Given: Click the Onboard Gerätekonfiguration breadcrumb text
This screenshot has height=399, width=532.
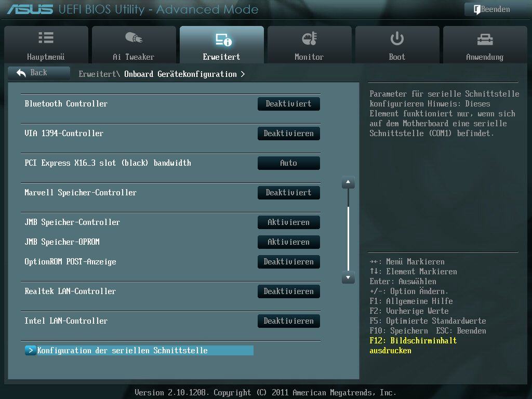Looking at the screenshot, I should tap(180, 74).
